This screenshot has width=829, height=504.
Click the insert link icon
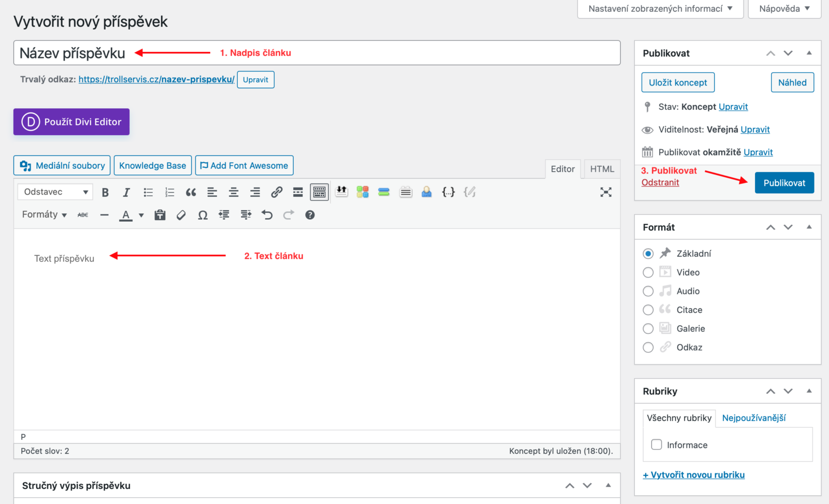click(277, 192)
